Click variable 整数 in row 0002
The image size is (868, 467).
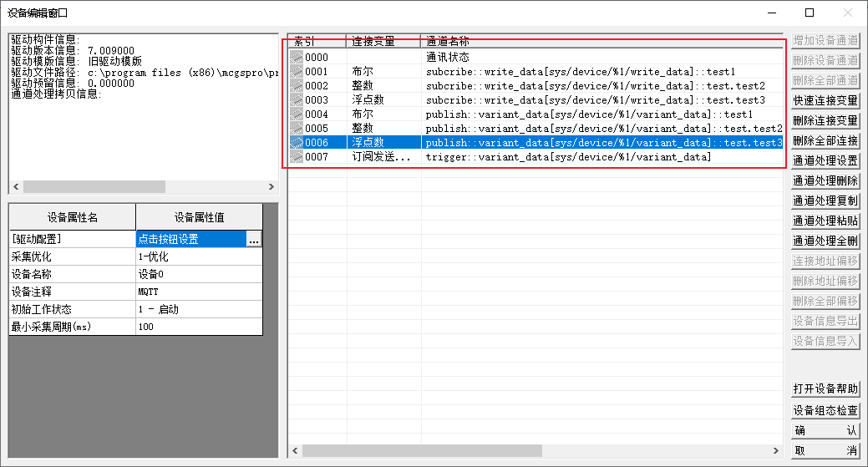pos(363,86)
